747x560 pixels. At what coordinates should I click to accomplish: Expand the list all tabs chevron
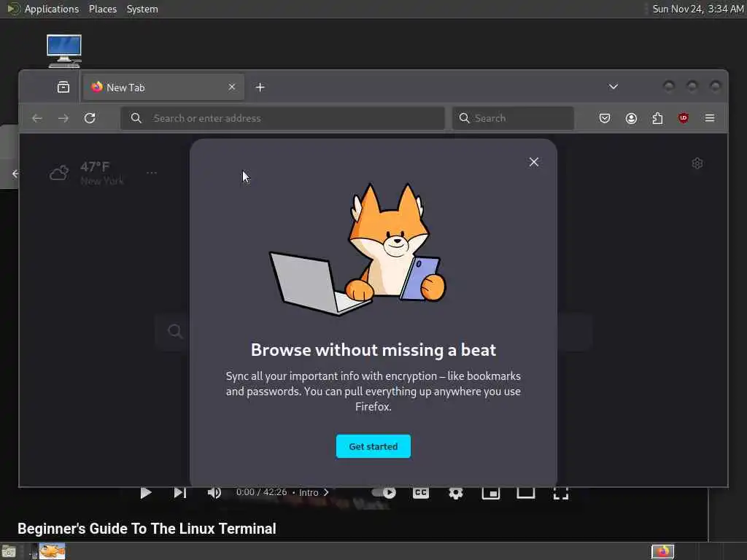(x=613, y=87)
